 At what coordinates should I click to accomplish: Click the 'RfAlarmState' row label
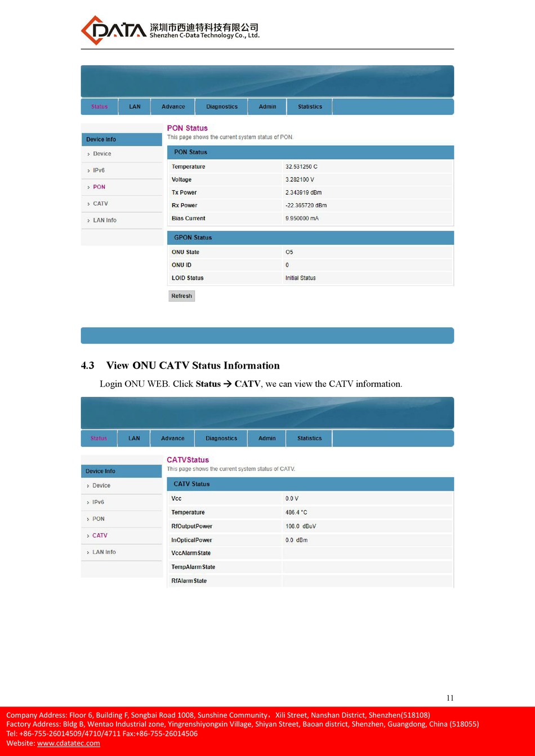[x=189, y=581]
